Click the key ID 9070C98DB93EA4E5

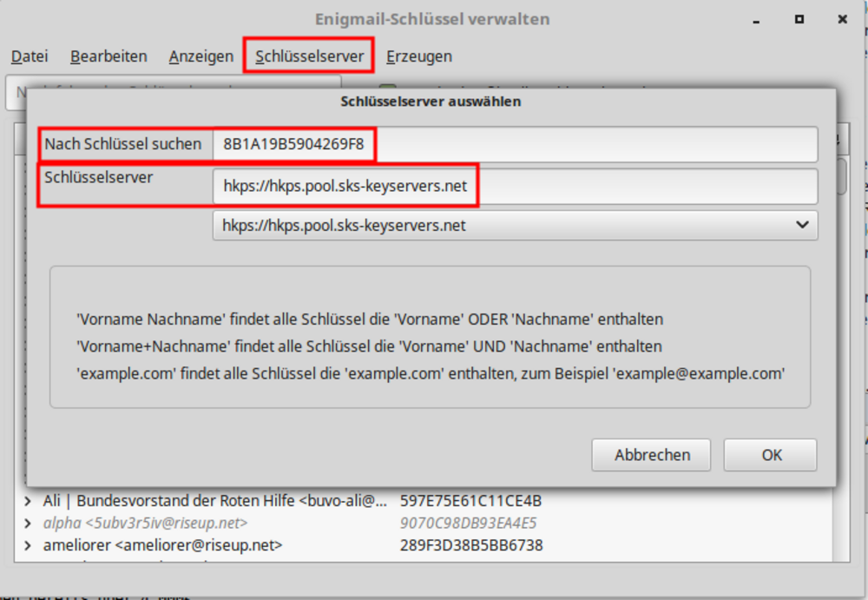click(x=469, y=523)
